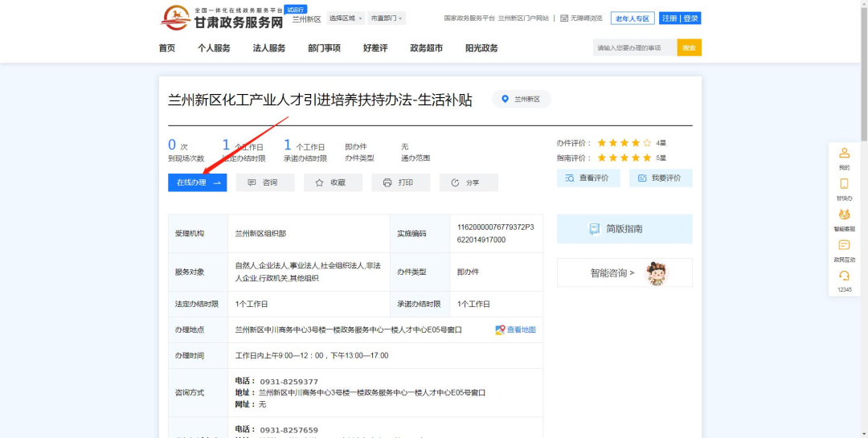The width and height of the screenshot is (868, 438).
Task: Open the 简版指南 guide button
Action: coord(624,229)
